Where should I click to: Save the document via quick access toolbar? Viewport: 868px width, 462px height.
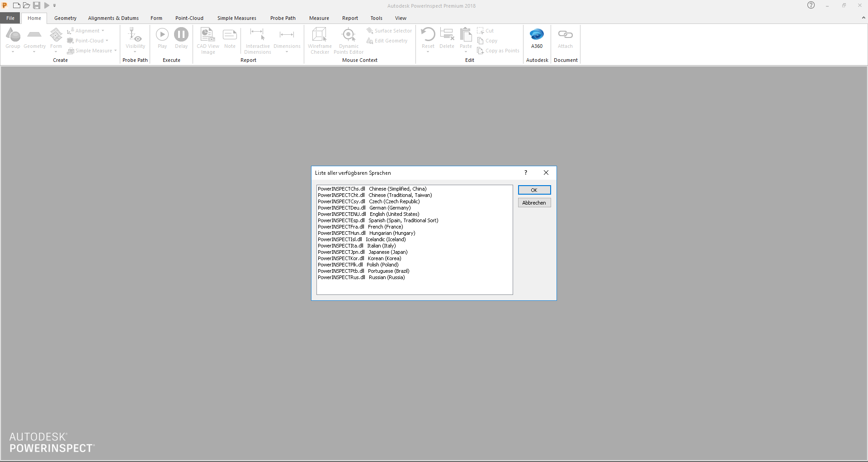(x=37, y=5)
